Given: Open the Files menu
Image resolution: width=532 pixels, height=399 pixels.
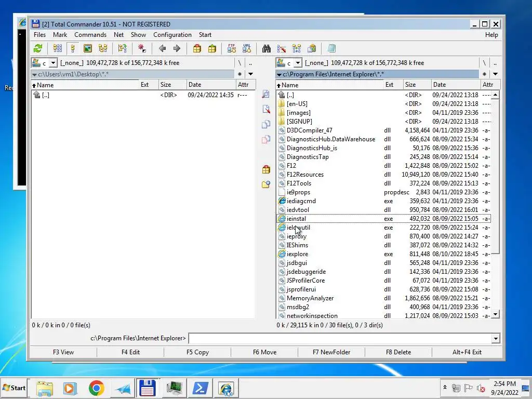Looking at the screenshot, I should [39, 35].
